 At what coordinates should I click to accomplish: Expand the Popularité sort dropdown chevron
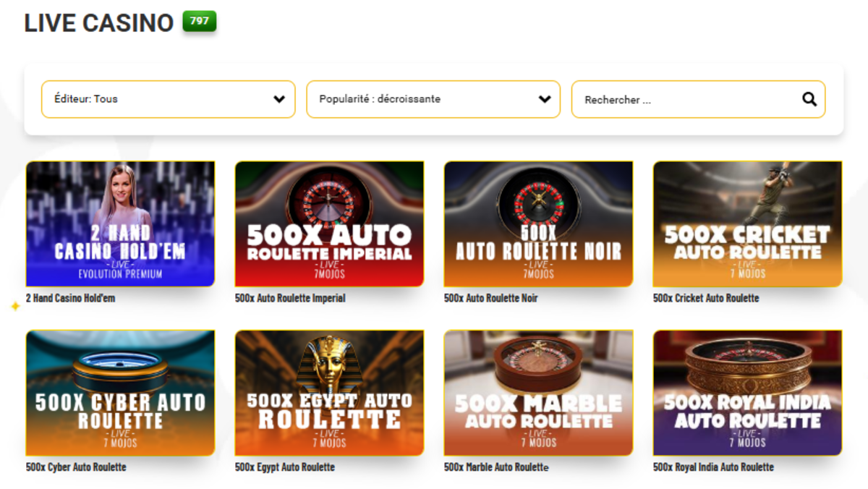545,99
